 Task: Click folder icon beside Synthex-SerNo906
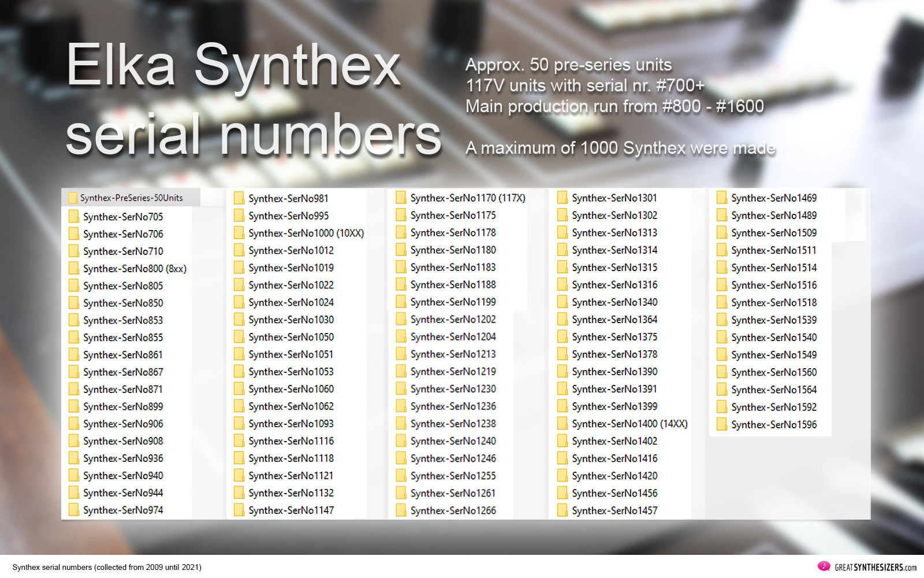tap(73, 424)
